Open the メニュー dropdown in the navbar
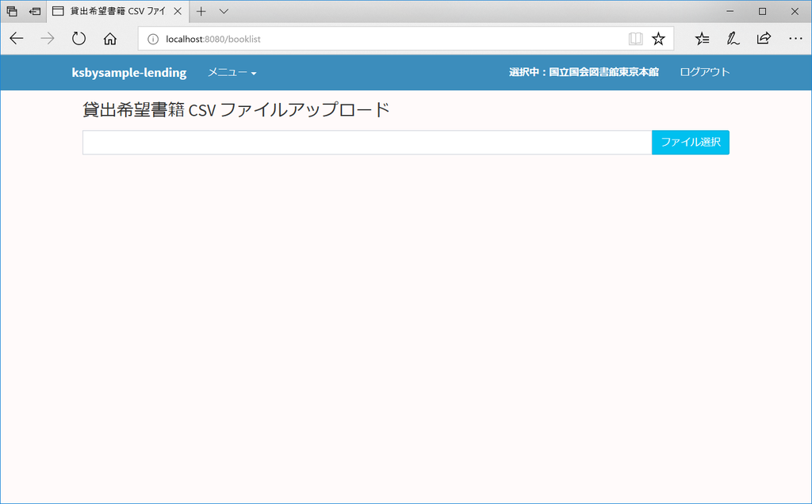Screen dimensions: 812x504 tap(231, 72)
